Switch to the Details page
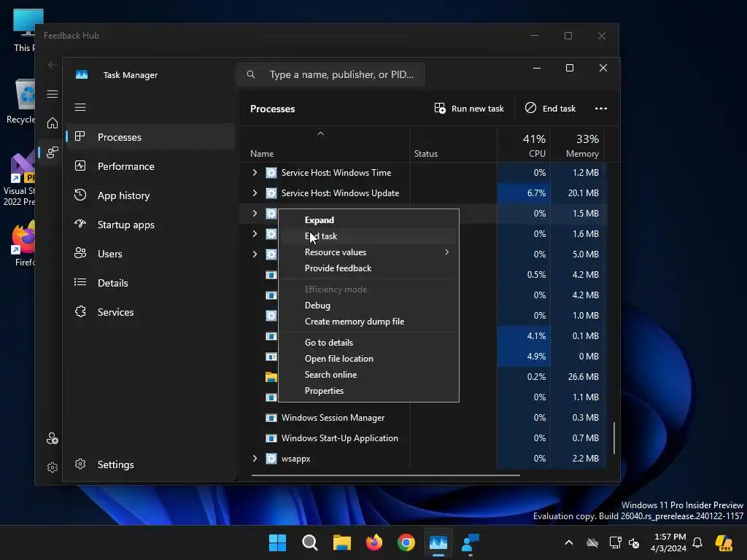747x560 pixels. pyautogui.click(x=150, y=283)
